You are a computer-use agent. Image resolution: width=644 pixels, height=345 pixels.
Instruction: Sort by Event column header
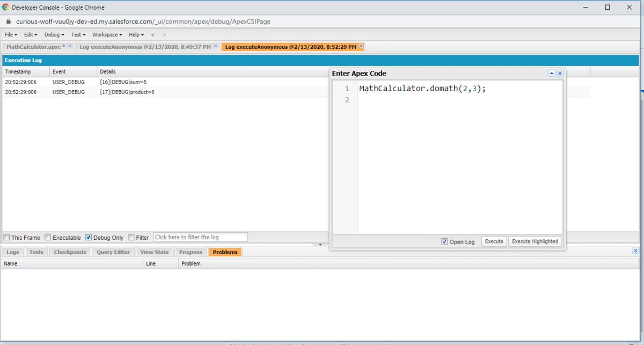pos(73,71)
